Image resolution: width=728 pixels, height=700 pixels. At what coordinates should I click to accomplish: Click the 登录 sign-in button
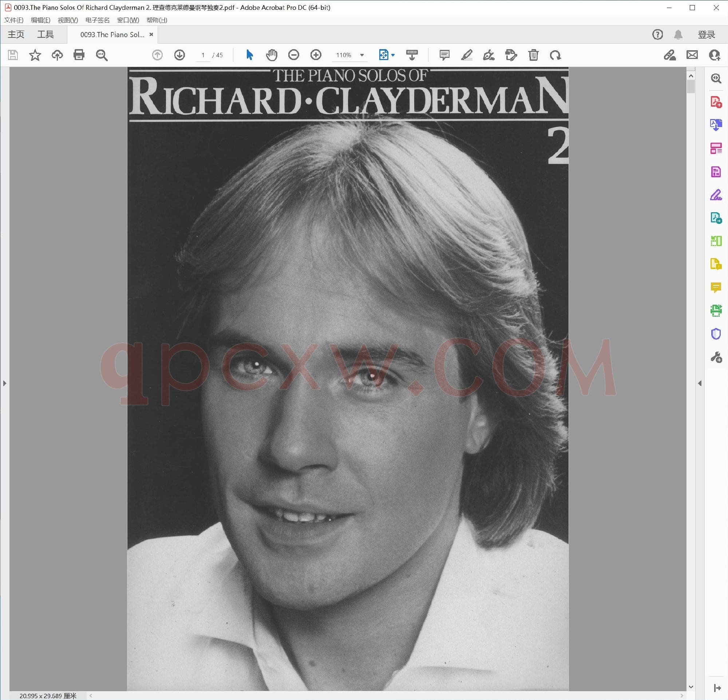tap(706, 35)
